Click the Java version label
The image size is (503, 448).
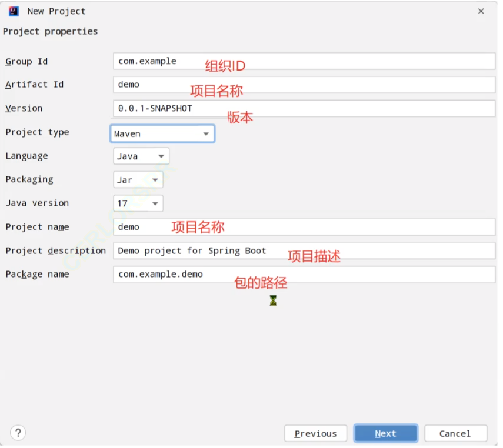click(x=38, y=205)
